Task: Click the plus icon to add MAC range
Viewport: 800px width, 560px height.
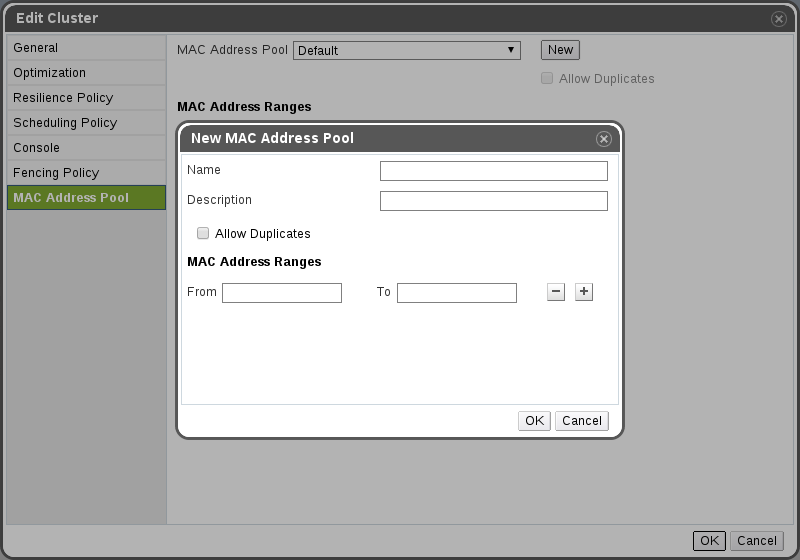Action: point(584,292)
